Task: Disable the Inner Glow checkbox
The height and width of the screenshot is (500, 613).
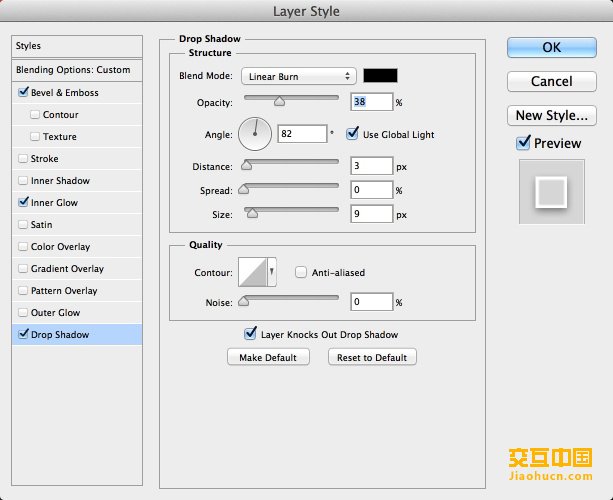Action: click(23, 202)
